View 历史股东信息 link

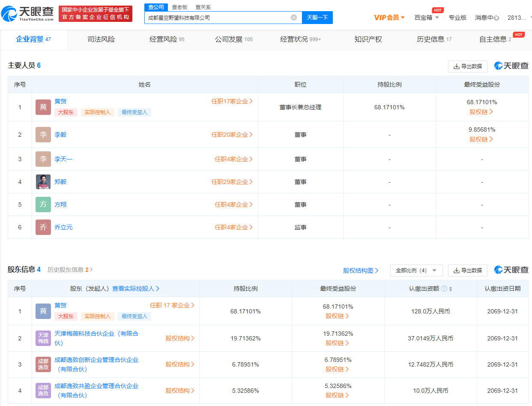tap(70, 270)
